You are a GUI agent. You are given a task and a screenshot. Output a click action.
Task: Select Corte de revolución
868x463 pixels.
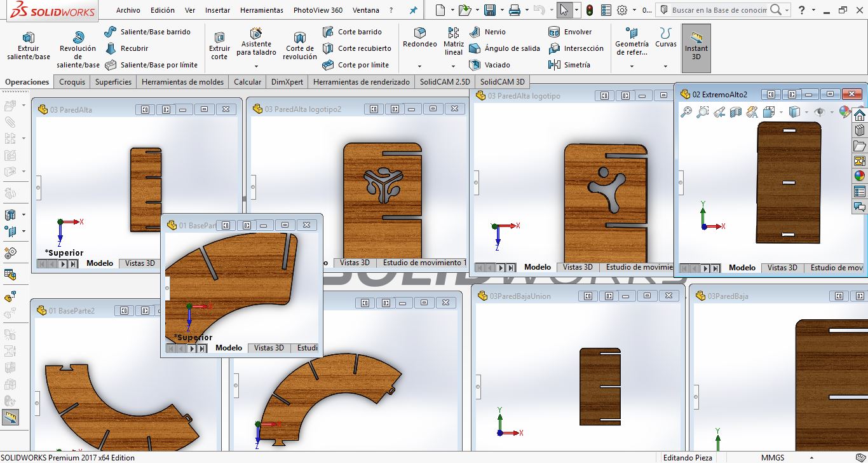pyautogui.click(x=300, y=46)
